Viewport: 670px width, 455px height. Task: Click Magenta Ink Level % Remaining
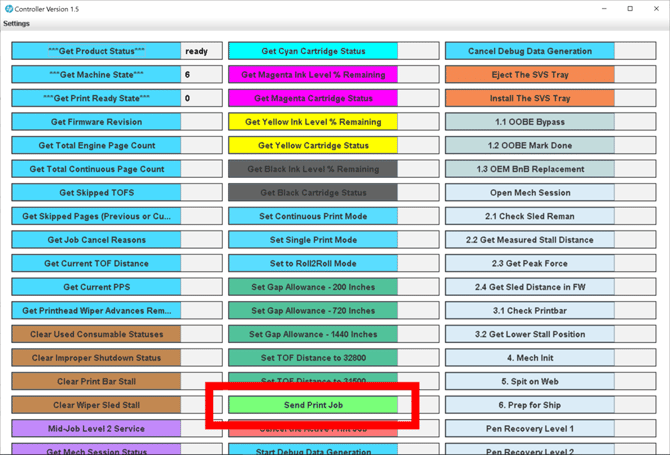313,75
